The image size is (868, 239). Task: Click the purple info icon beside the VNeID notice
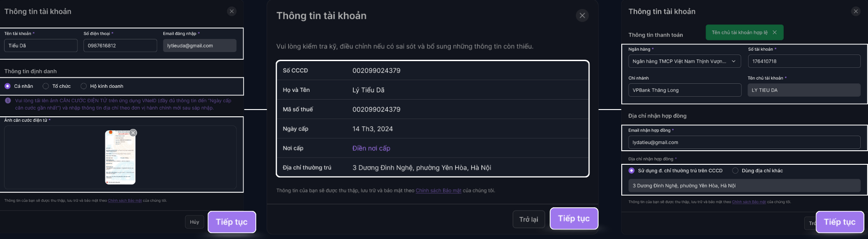pyautogui.click(x=8, y=100)
